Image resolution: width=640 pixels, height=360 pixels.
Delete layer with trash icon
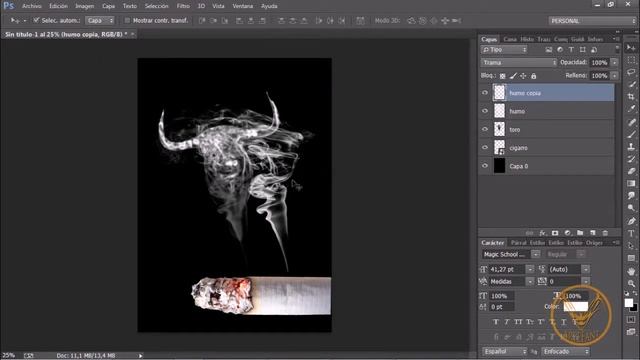605,233
